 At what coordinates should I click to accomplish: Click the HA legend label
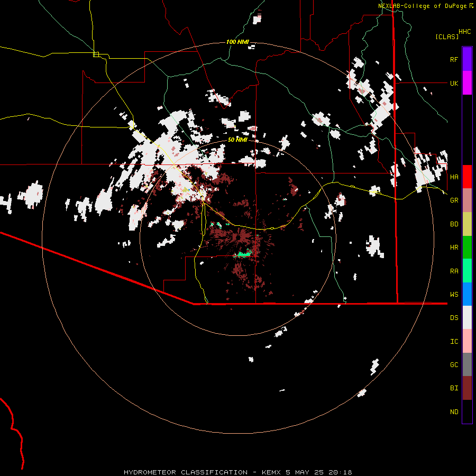click(454, 177)
